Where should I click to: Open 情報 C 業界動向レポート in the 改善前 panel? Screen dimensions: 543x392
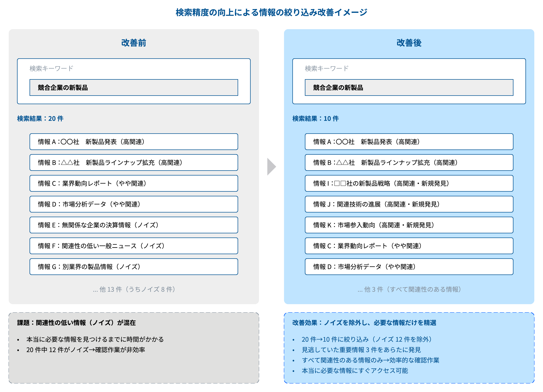coord(134,184)
